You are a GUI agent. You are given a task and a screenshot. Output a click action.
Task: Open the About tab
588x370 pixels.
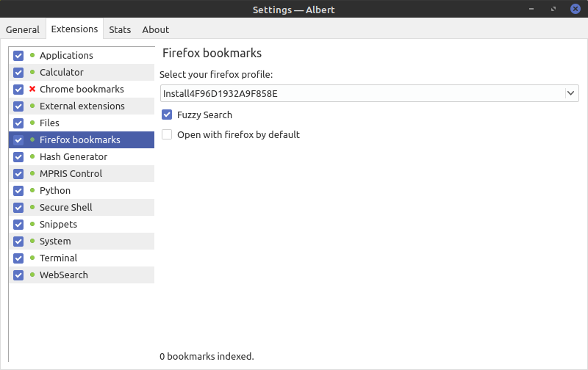click(x=156, y=29)
